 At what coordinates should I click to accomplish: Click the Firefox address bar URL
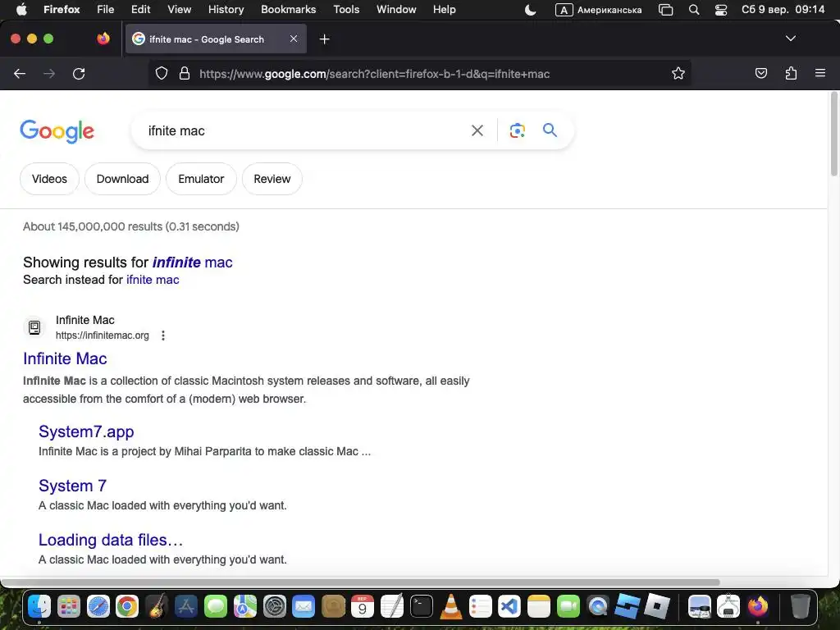(374, 74)
